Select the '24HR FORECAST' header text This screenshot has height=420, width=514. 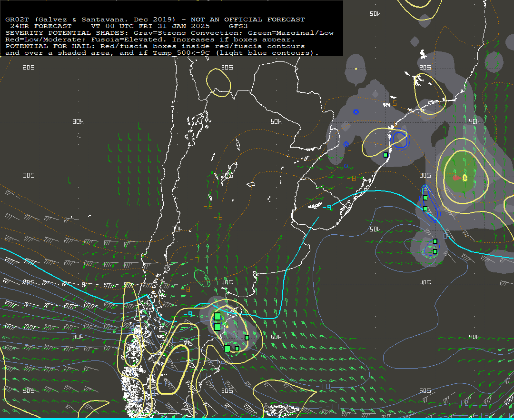[x=41, y=26]
